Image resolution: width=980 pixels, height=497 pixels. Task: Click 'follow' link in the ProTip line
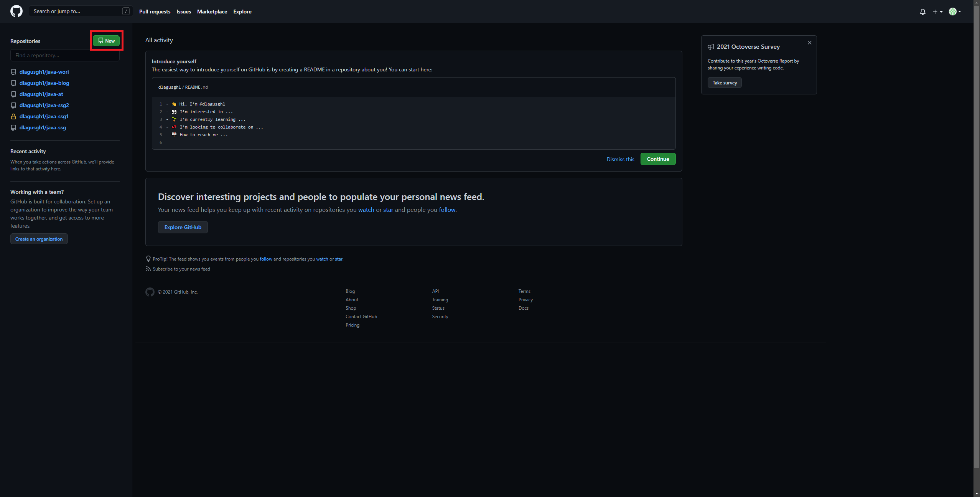[x=266, y=259]
